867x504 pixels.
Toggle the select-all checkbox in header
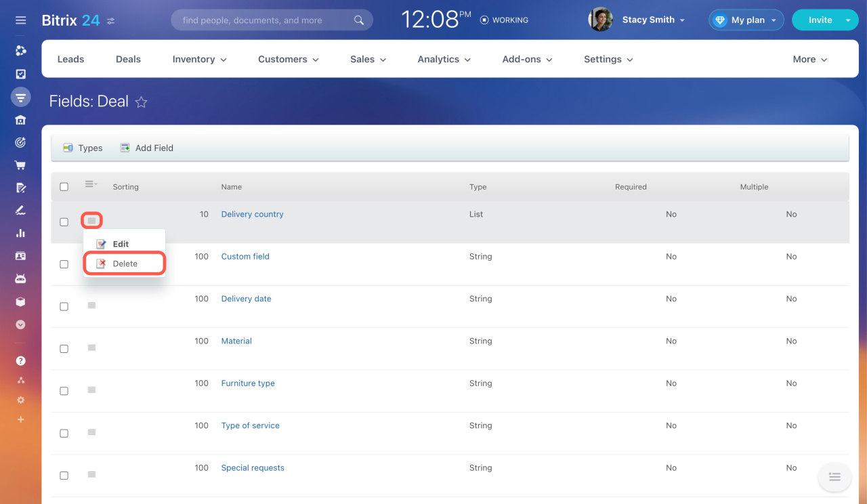pyautogui.click(x=64, y=187)
